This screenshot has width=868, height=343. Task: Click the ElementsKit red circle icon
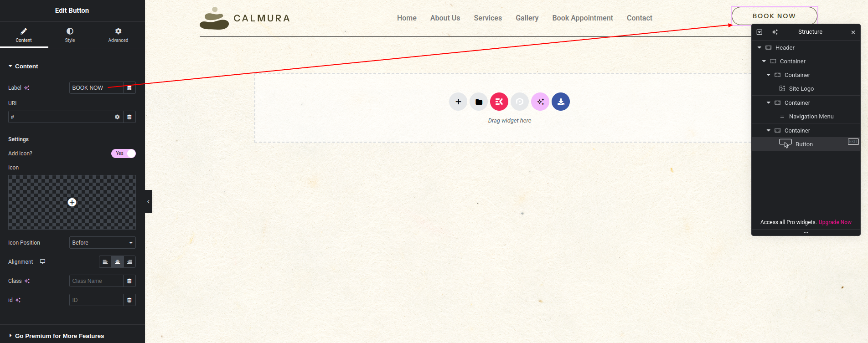499,102
